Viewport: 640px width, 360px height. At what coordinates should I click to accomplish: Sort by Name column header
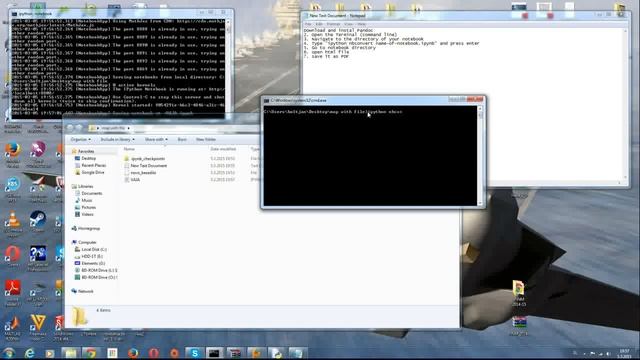129,149
